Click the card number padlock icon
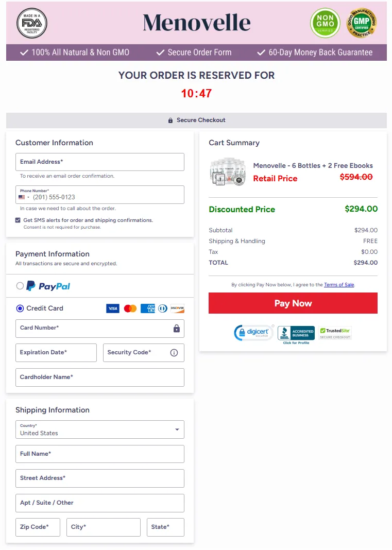Image resolution: width=392 pixels, height=550 pixels. click(177, 329)
